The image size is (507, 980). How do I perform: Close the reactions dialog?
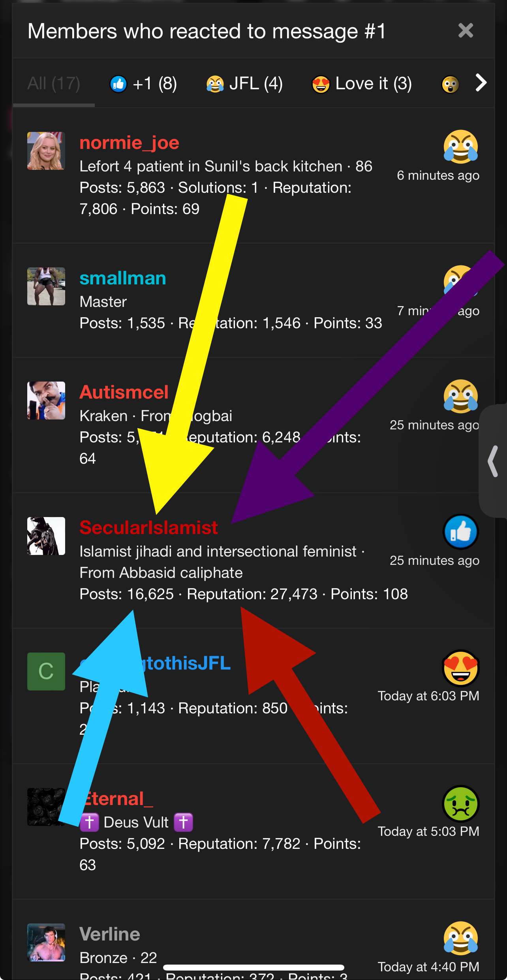pyautogui.click(x=466, y=30)
